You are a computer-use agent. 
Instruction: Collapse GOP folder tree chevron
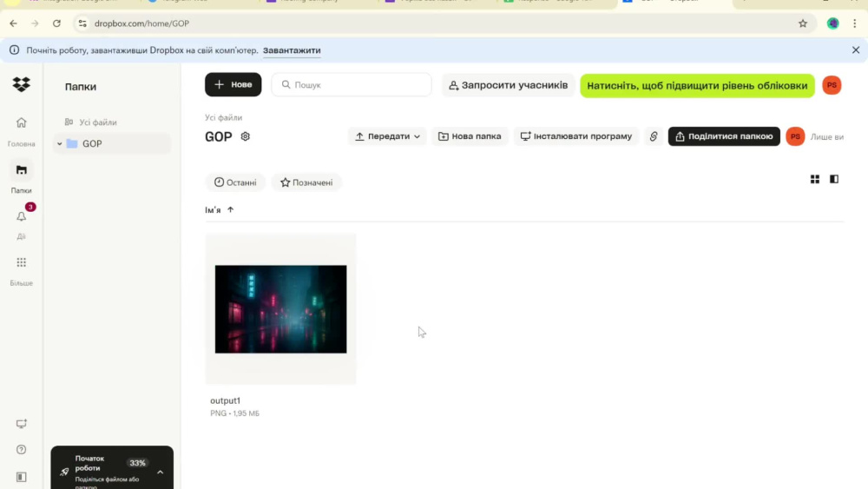(59, 144)
